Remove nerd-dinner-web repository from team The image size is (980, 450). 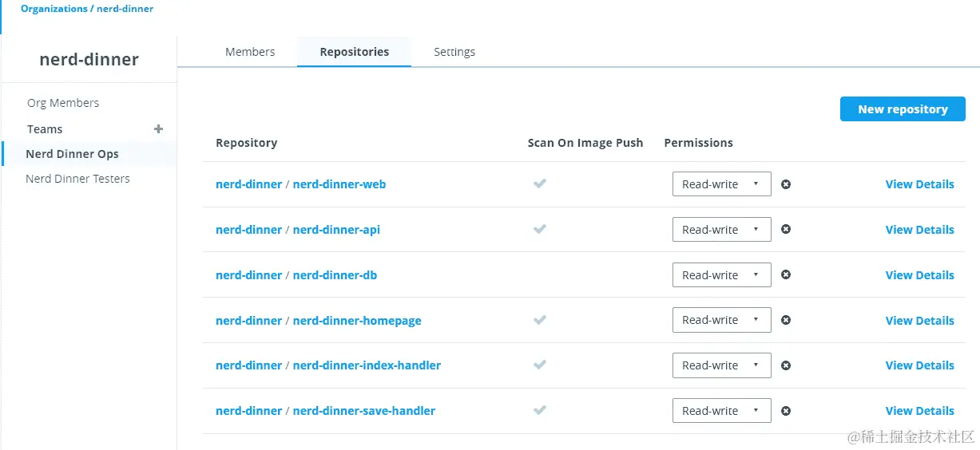(786, 184)
